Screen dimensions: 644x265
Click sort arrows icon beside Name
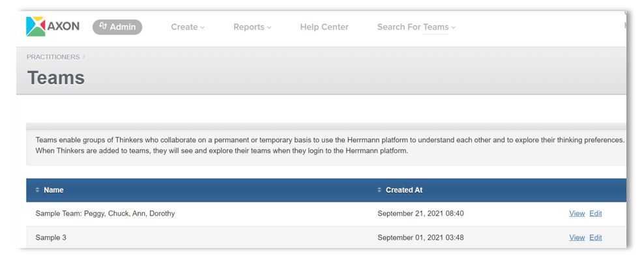pyautogui.click(x=38, y=190)
